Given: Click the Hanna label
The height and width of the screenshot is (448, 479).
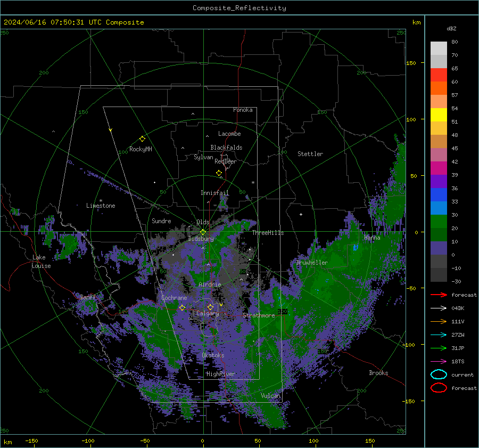Looking at the screenshot, I should click(372, 238).
